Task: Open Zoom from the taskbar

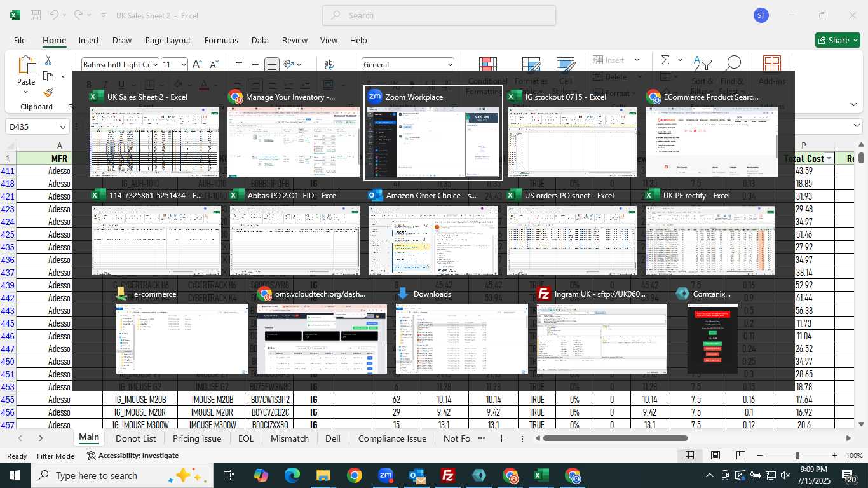Action: coord(386,475)
